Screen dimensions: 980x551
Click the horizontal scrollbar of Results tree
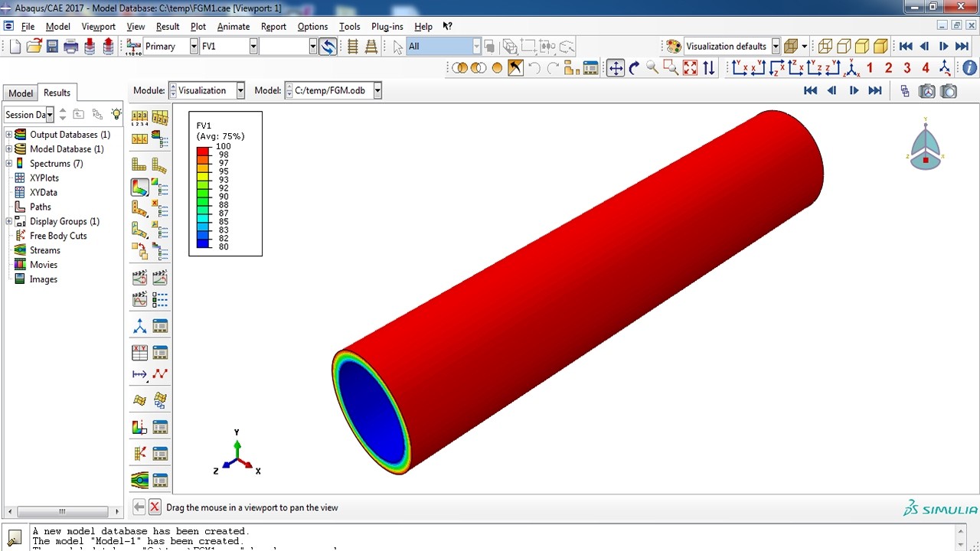click(x=61, y=511)
